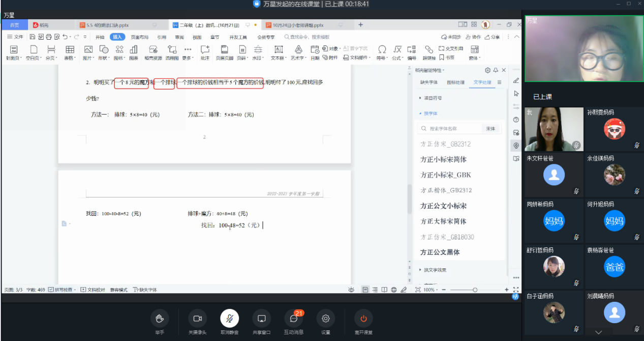Insert a 日期 date
Image resolution: width=644 pixels, height=341 pixels.
(x=315, y=52)
